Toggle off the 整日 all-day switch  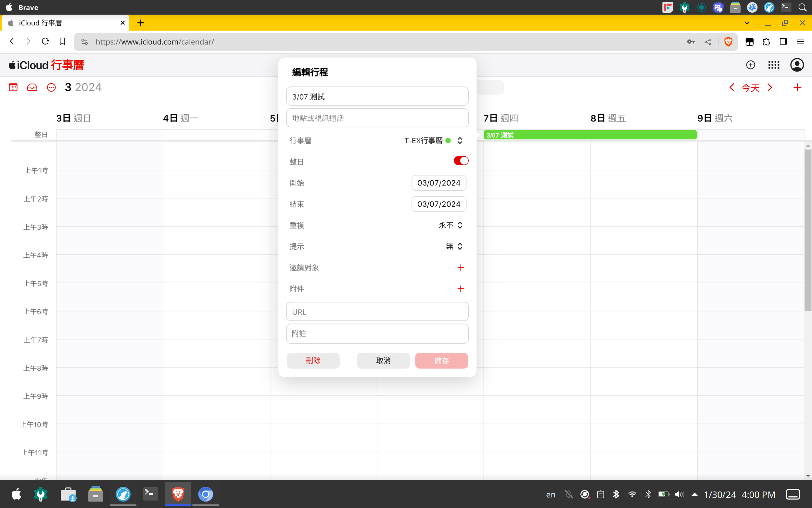(x=461, y=161)
